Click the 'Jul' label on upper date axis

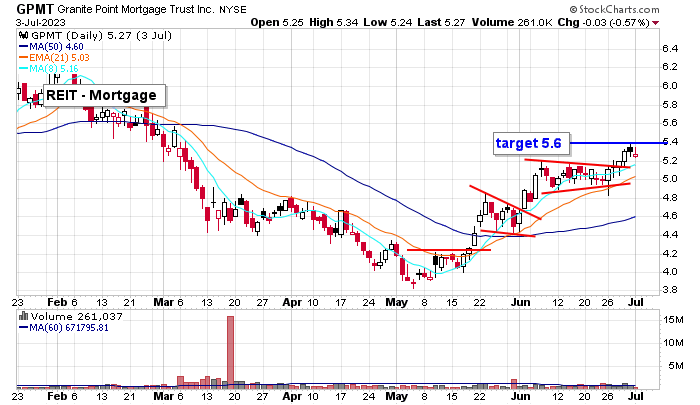[636, 302]
